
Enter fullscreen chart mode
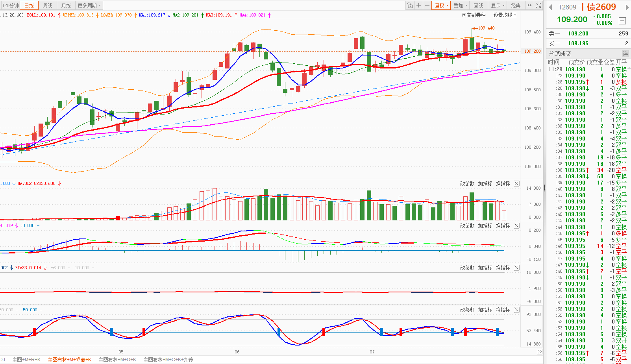click(x=538, y=6)
